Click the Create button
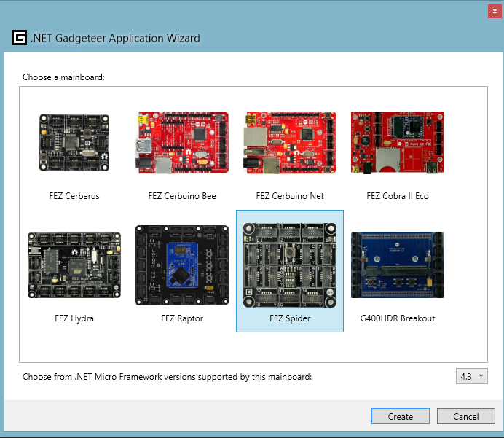Image resolution: width=504 pixels, height=438 pixels. (x=400, y=416)
